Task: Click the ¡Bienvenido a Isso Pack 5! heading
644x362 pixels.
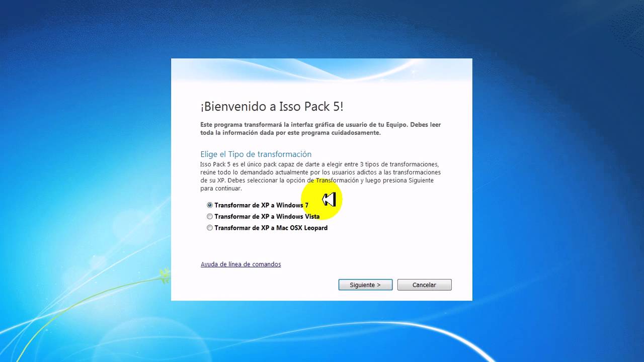Action: tap(272, 107)
